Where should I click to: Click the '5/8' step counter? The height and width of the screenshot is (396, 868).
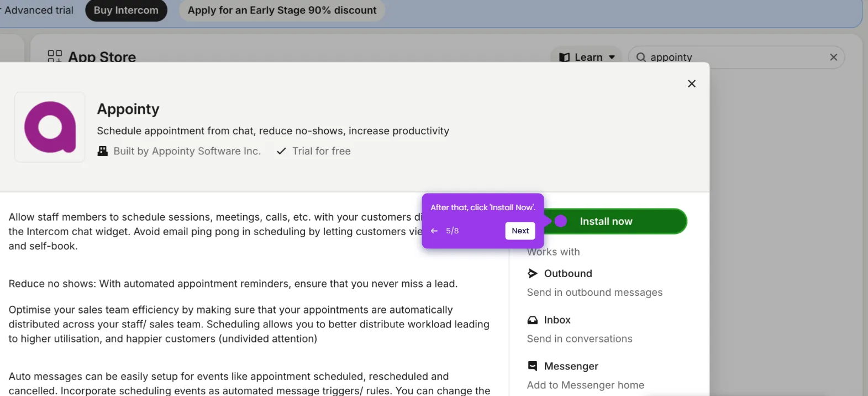452,231
